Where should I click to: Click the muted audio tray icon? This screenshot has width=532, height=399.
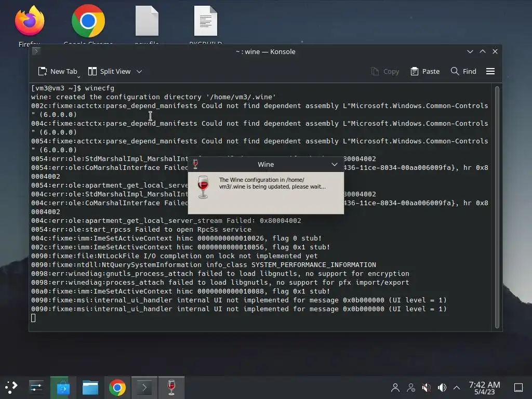coord(427,388)
